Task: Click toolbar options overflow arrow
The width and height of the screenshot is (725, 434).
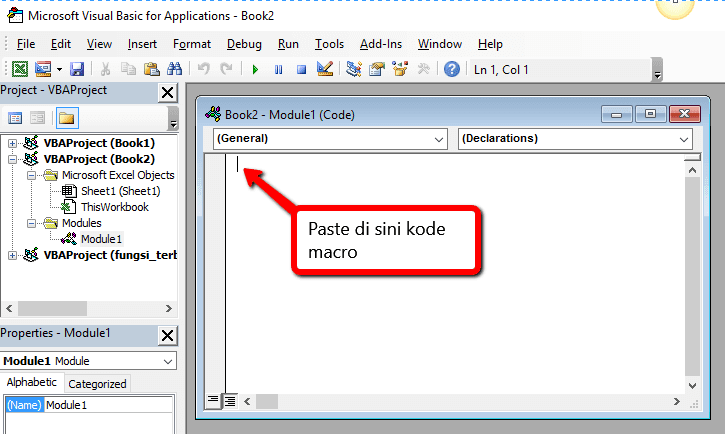Action: [x=657, y=70]
